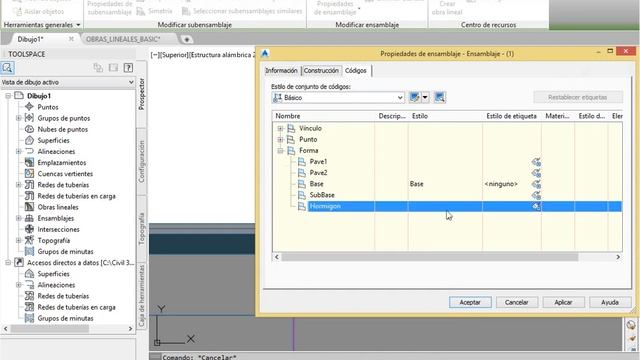Select Puntos icon in Prospector tree

(29, 107)
